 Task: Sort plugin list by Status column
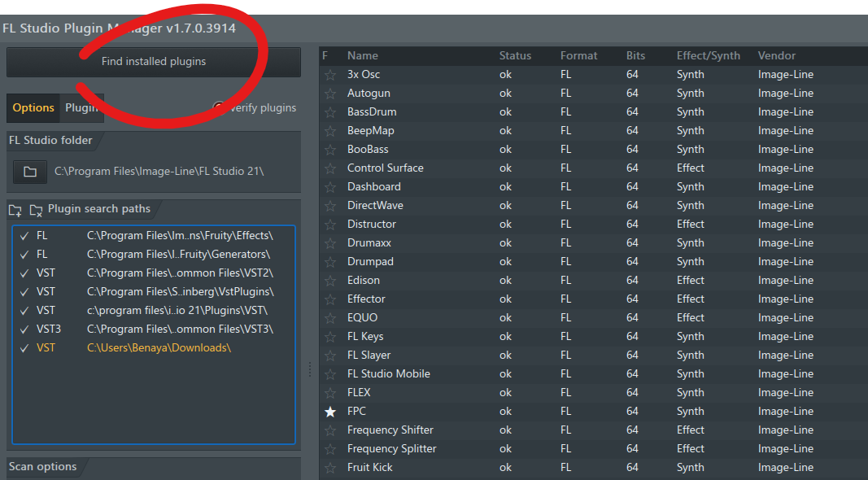(515, 56)
